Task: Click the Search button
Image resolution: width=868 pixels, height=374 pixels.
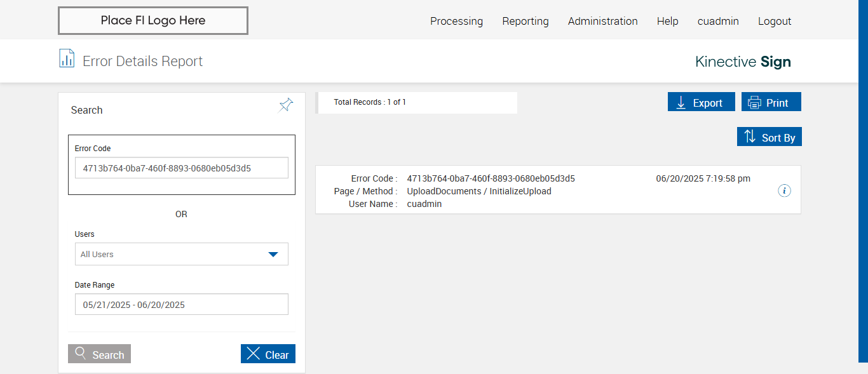Action: (99, 354)
